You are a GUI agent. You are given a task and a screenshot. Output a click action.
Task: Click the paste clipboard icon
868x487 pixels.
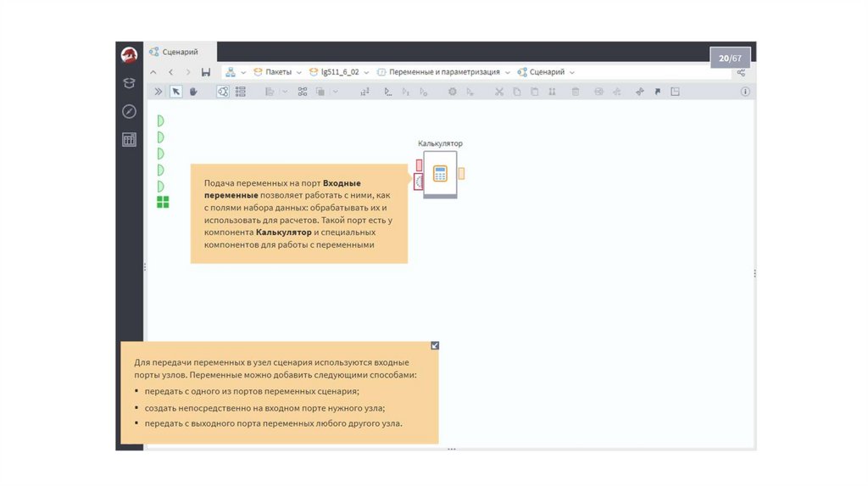535,92
